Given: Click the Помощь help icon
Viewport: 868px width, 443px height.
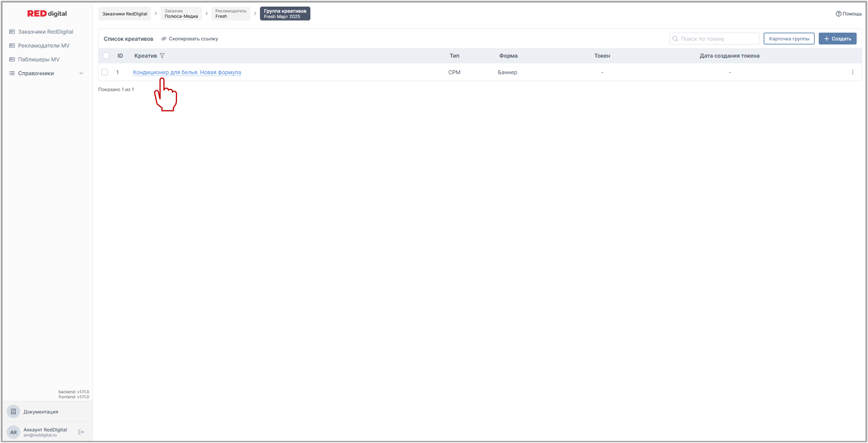Looking at the screenshot, I should pyautogui.click(x=838, y=14).
